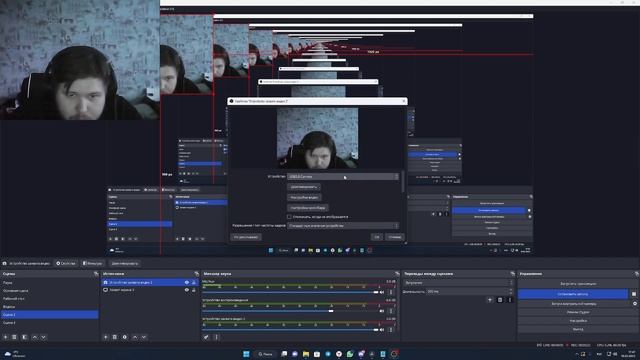Add transition with plus icon
640x360 pixels.
(490, 300)
